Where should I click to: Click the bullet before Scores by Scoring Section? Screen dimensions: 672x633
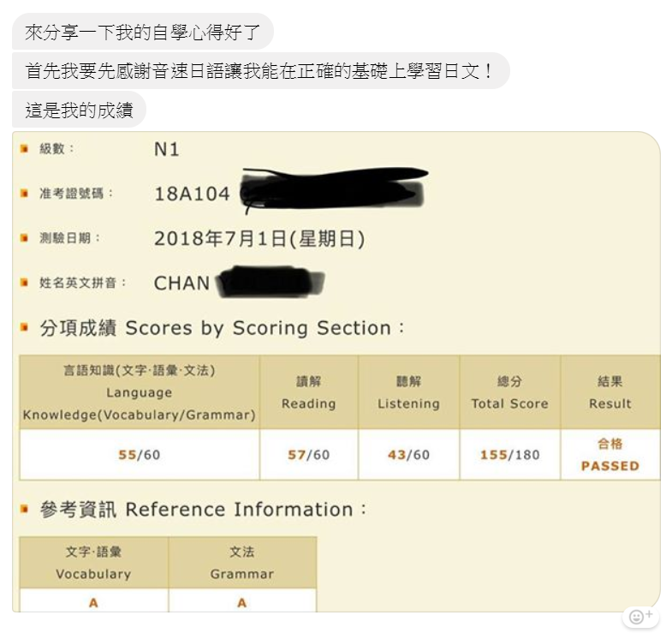[x=25, y=327]
